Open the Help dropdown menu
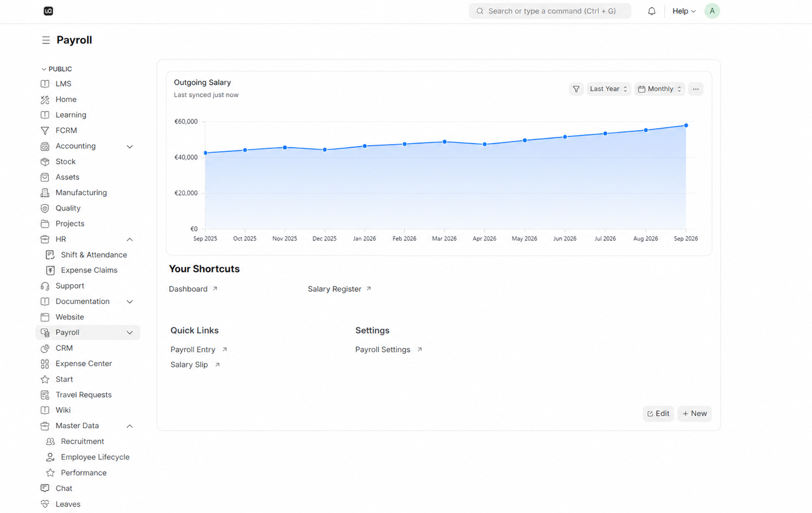The image size is (812, 513). tap(684, 11)
